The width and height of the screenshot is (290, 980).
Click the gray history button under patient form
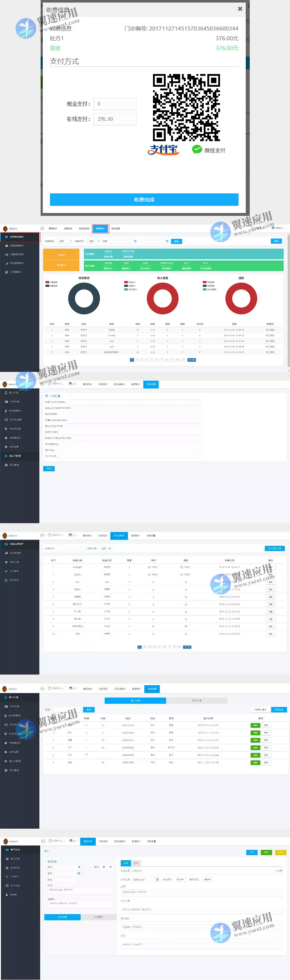click(x=99, y=917)
